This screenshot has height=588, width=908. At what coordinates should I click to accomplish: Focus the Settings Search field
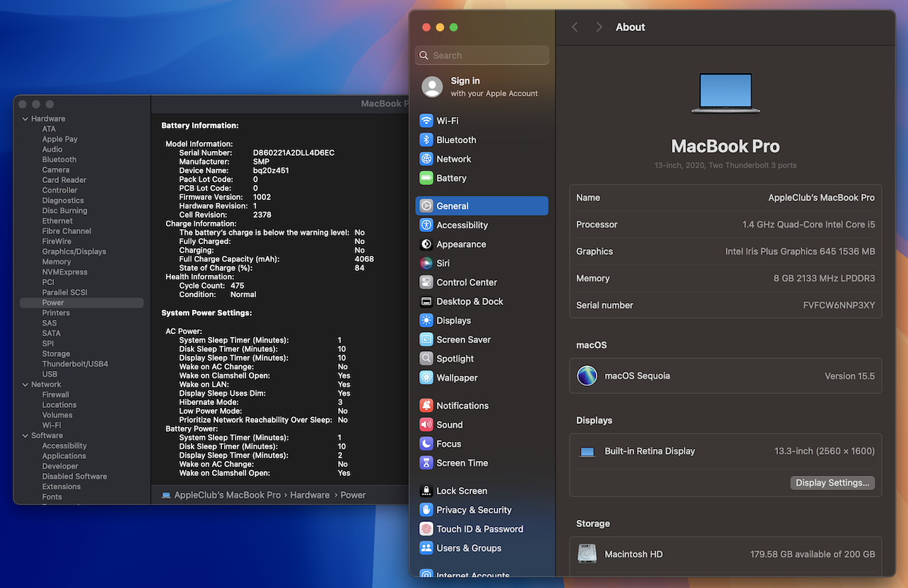(x=482, y=55)
